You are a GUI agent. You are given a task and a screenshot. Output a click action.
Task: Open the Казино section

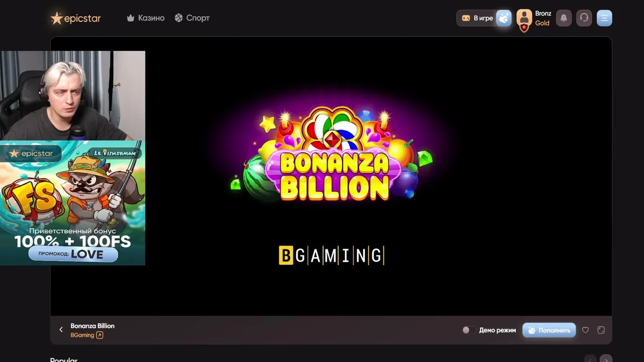click(x=146, y=18)
